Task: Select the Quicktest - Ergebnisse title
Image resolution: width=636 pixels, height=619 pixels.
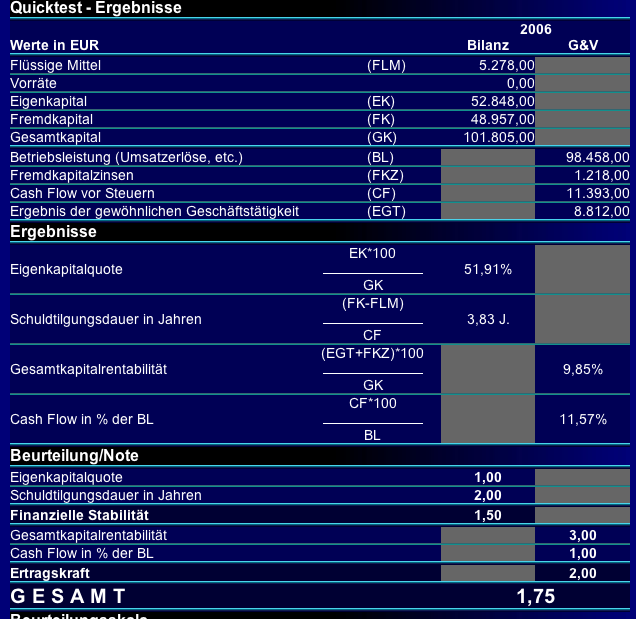Action: coord(96,8)
